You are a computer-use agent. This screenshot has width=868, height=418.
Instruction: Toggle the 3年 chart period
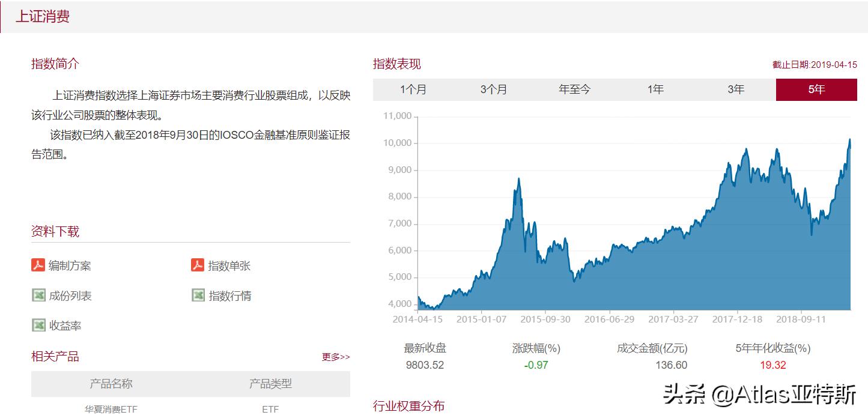pos(735,88)
